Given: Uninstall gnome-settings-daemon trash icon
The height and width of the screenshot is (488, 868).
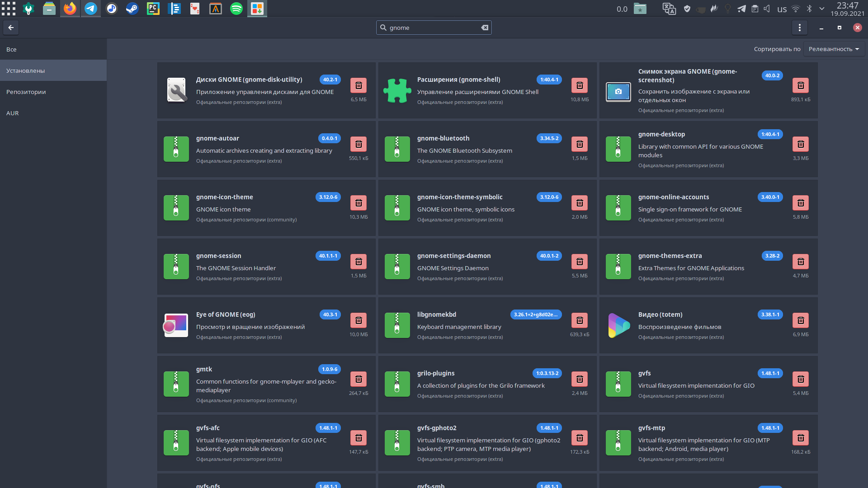Looking at the screenshot, I should (580, 262).
